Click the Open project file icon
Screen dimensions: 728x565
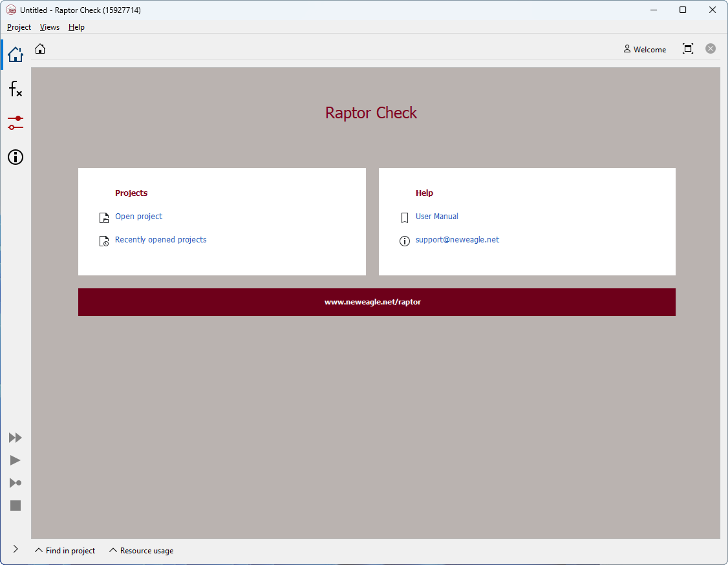click(104, 218)
